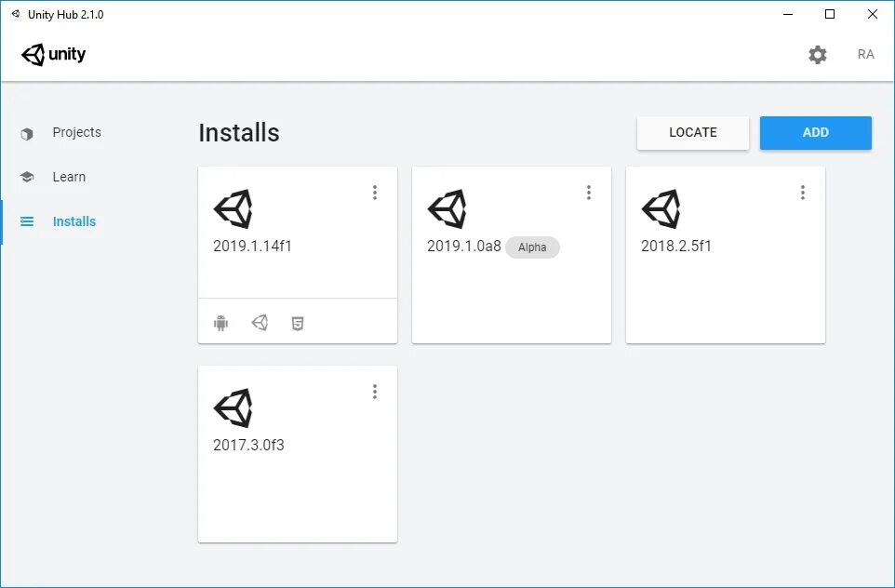The width and height of the screenshot is (895, 588).
Task: Click the 2018.2.5f1 version text
Action: 676,246
